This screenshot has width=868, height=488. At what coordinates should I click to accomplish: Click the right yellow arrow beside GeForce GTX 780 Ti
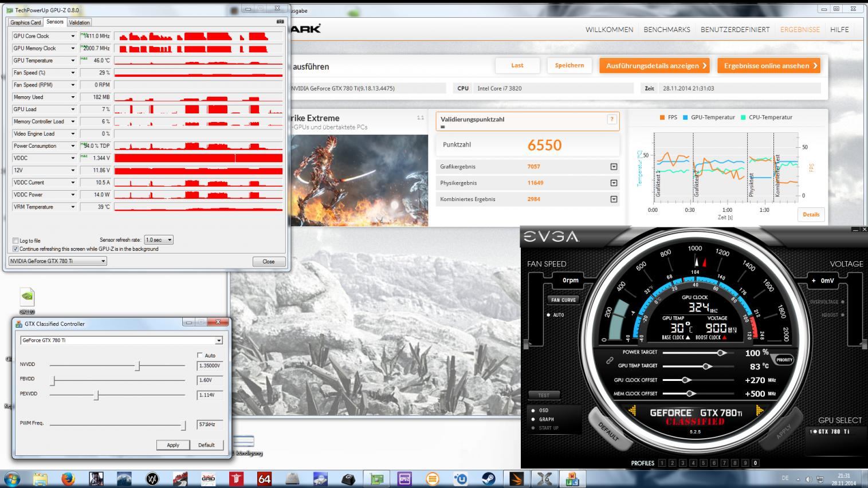pos(760,410)
